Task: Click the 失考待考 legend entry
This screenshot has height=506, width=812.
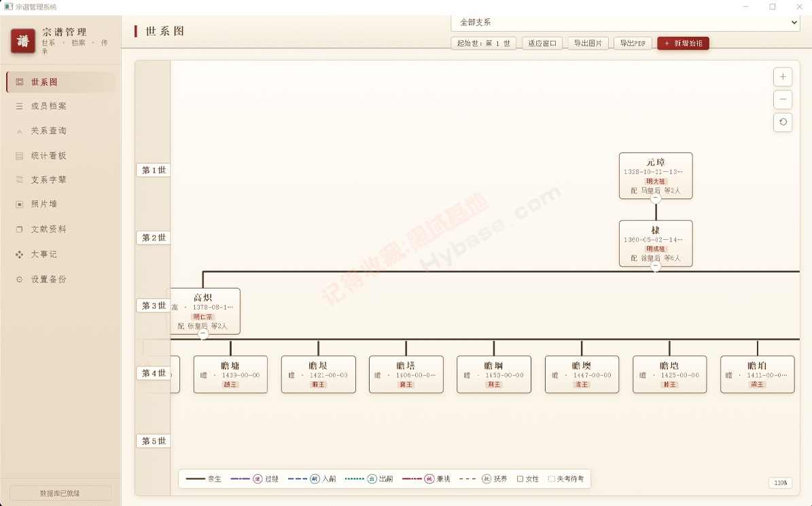Action: (566, 479)
